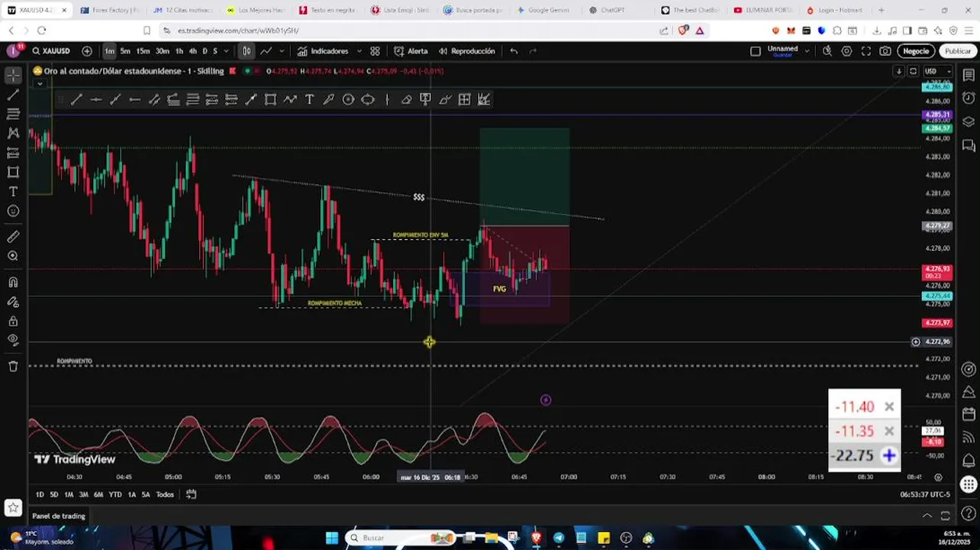Viewport: 980px width, 550px height.
Task: Expand the favorite indicators dropdown arrow
Action: click(x=359, y=51)
